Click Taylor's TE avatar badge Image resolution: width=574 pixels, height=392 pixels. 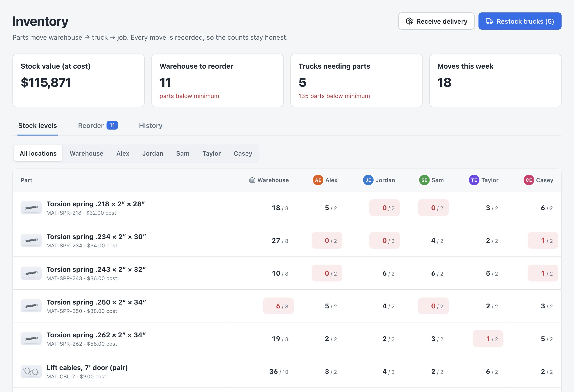(x=474, y=180)
